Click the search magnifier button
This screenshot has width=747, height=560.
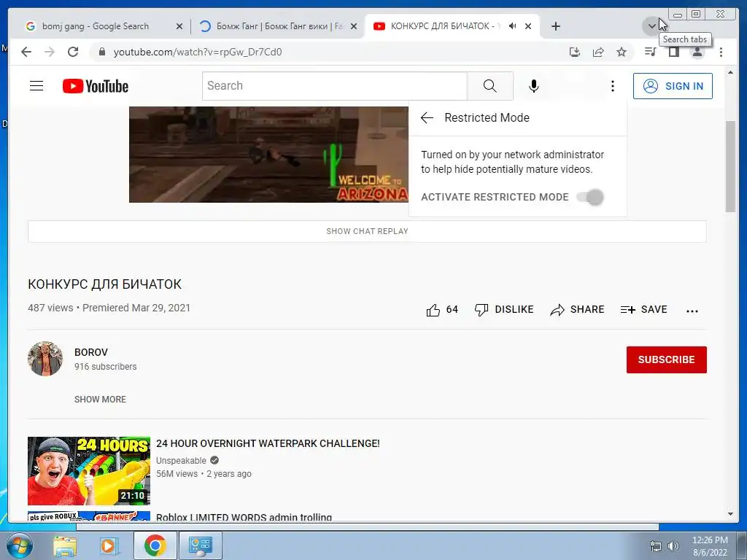489,86
